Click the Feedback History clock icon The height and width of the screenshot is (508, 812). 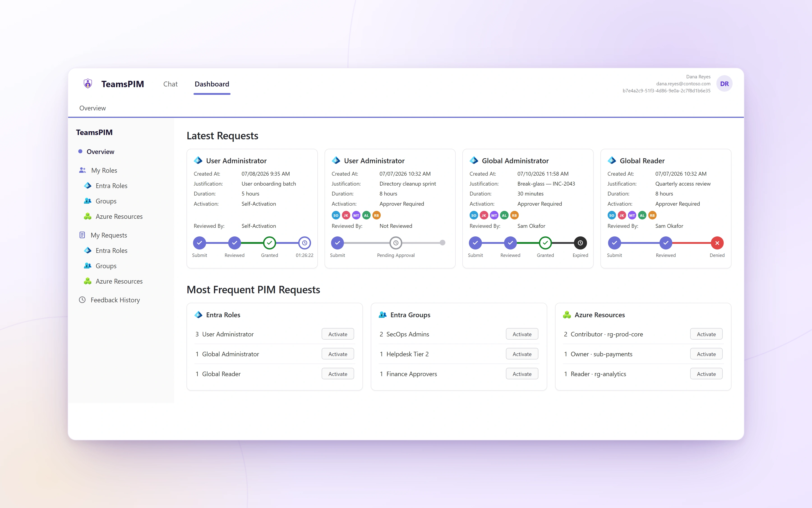click(x=82, y=300)
